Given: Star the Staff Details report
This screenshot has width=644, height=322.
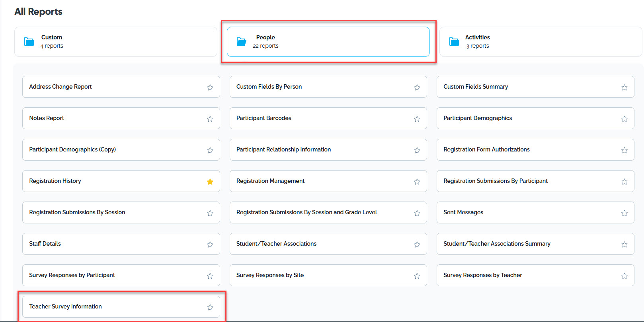Looking at the screenshot, I should [210, 244].
